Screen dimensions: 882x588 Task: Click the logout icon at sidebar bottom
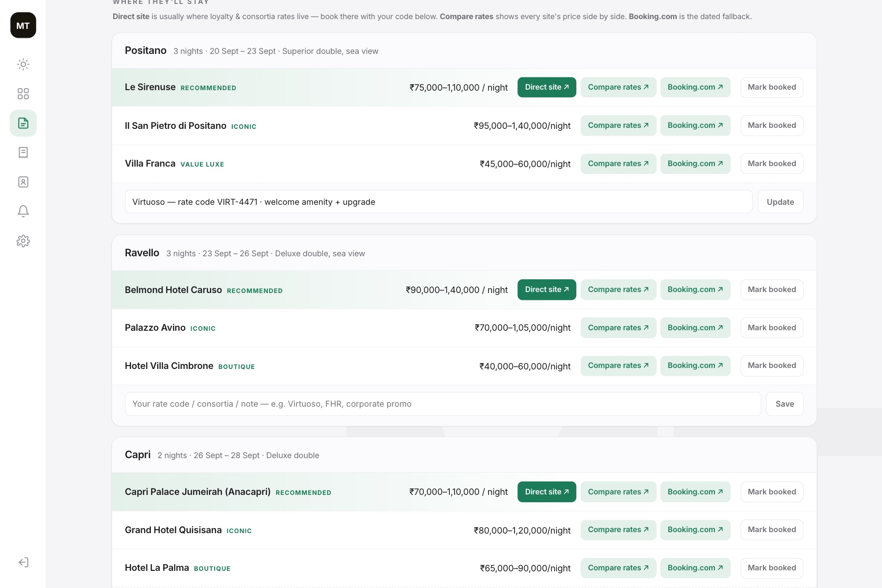(23, 562)
